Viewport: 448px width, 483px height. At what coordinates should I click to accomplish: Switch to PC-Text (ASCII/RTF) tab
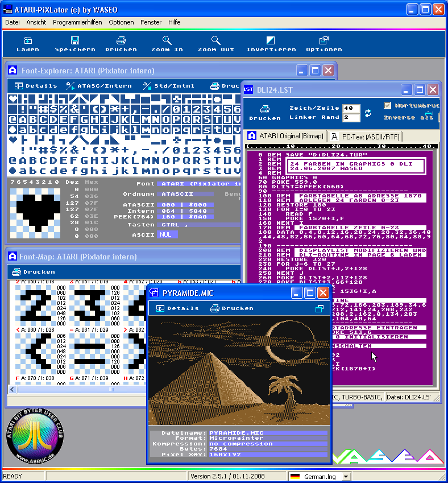coord(366,137)
